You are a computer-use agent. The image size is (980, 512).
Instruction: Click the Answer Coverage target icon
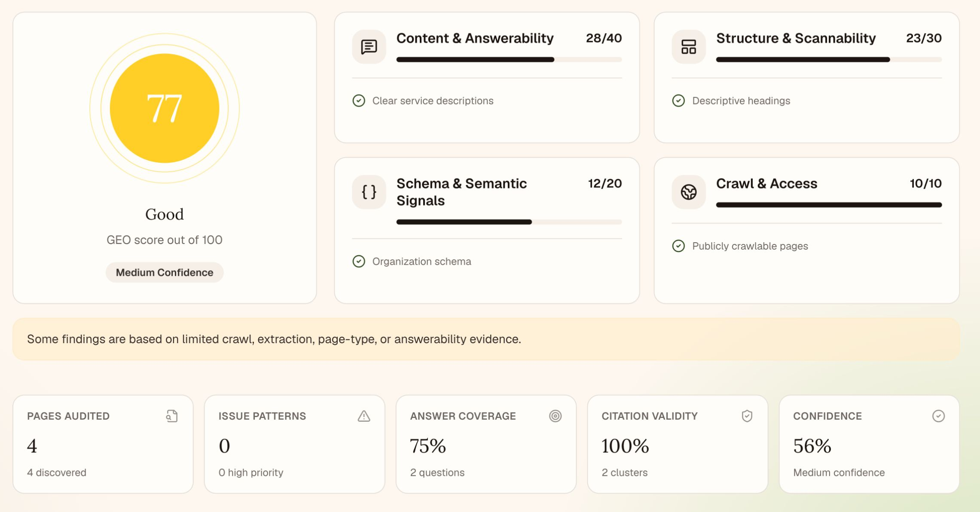[555, 416]
